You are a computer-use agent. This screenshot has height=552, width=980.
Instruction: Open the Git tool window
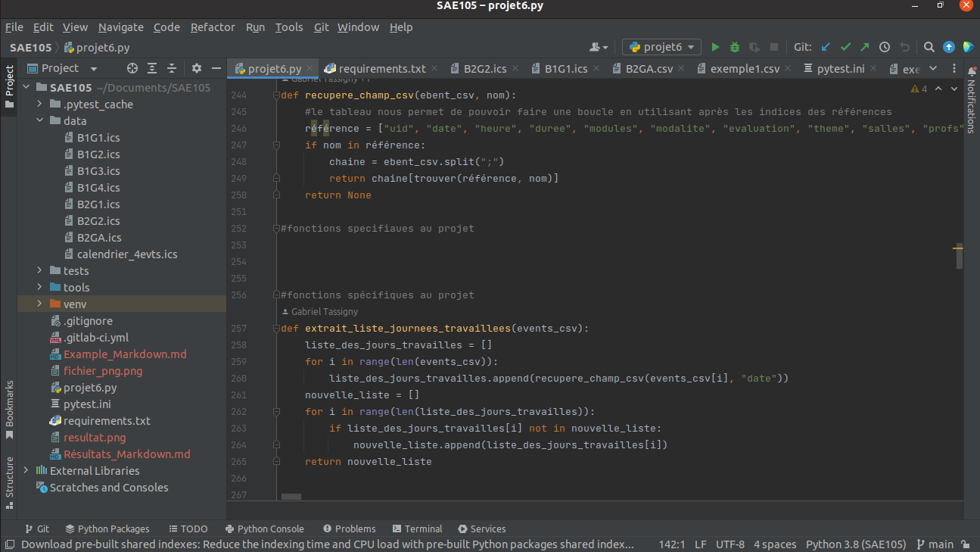pos(36,529)
